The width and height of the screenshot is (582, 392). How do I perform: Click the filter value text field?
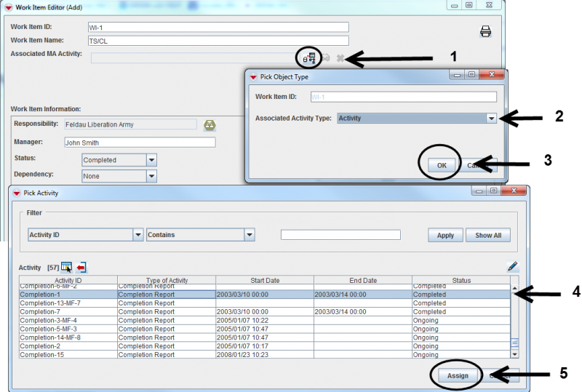340,235
